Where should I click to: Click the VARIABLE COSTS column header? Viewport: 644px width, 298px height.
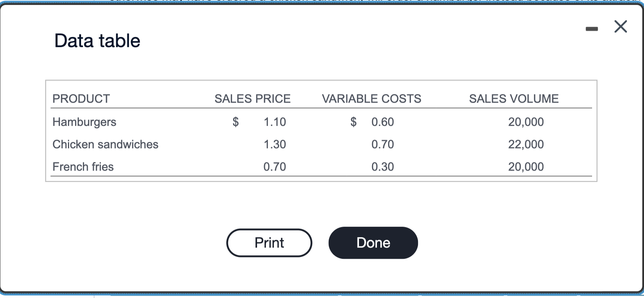pyautogui.click(x=372, y=99)
